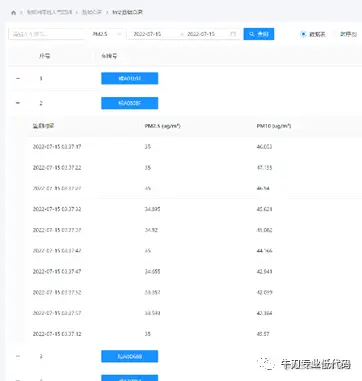Open the third breadcrumb link
Image resolution: width=362 pixels, height=381 pixels.
coord(91,13)
